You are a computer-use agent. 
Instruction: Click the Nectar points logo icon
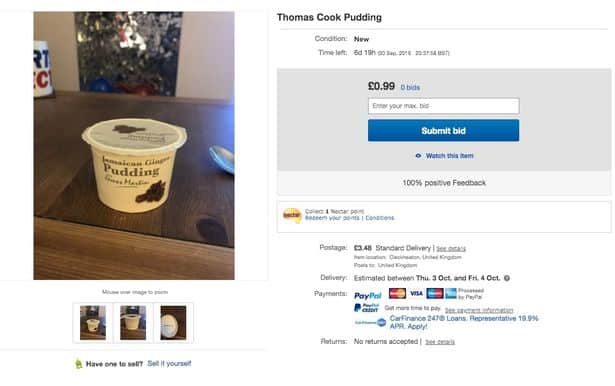tap(292, 215)
